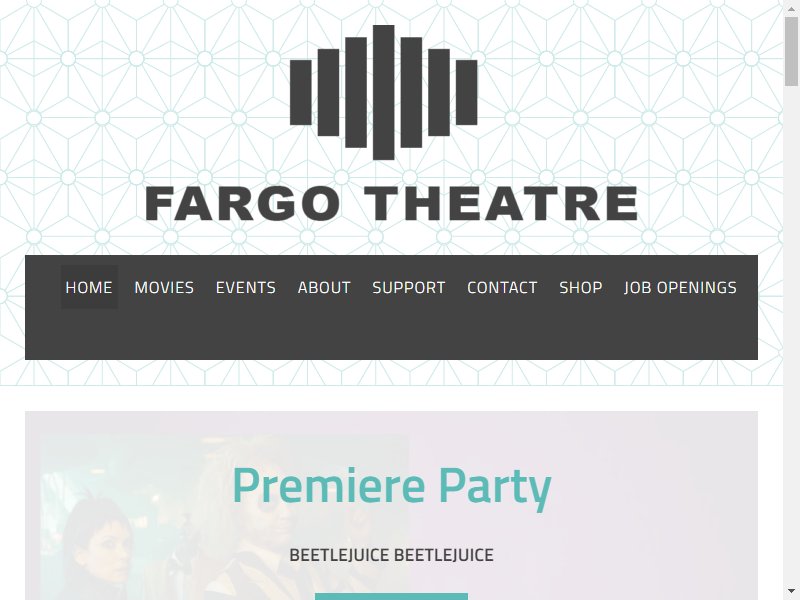Go to the HOME menu item
The image size is (800, 600).
[x=89, y=287]
